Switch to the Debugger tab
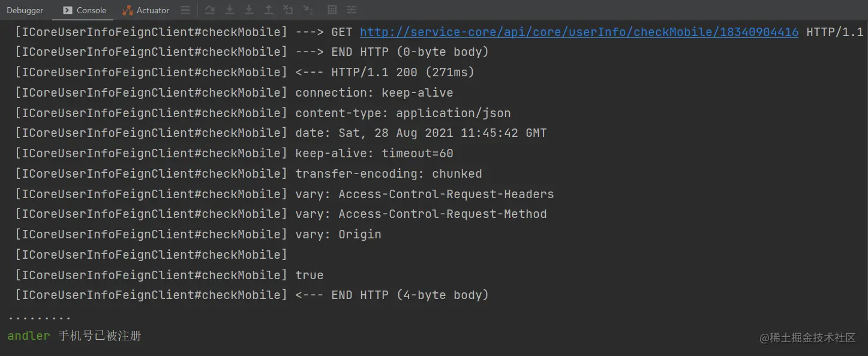Image resolution: width=868 pixels, height=356 pixels. coord(25,10)
